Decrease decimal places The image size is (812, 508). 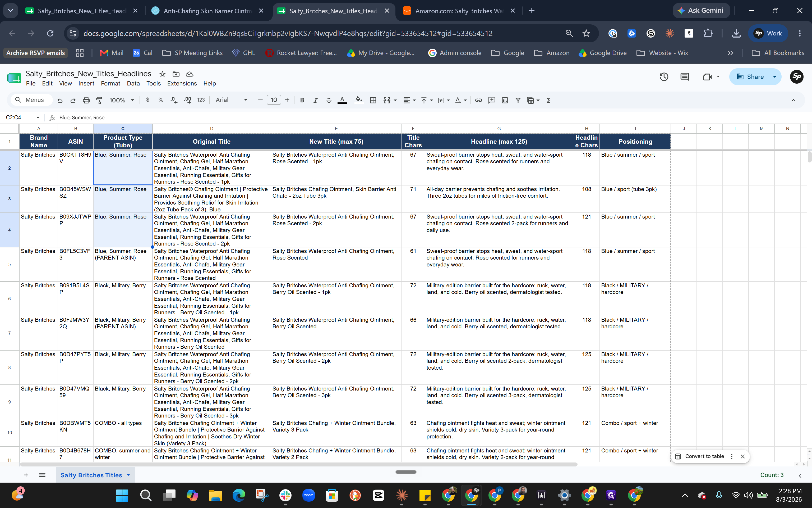pyautogui.click(x=174, y=100)
